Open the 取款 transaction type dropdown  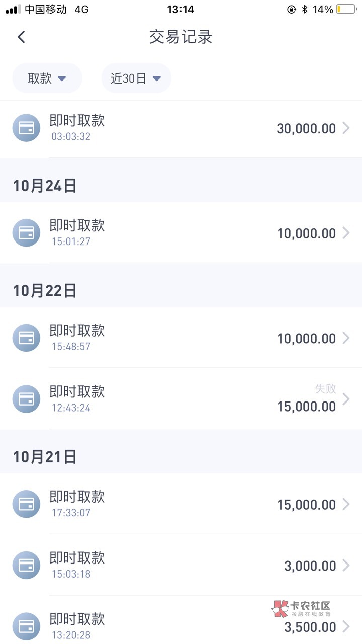coord(47,78)
